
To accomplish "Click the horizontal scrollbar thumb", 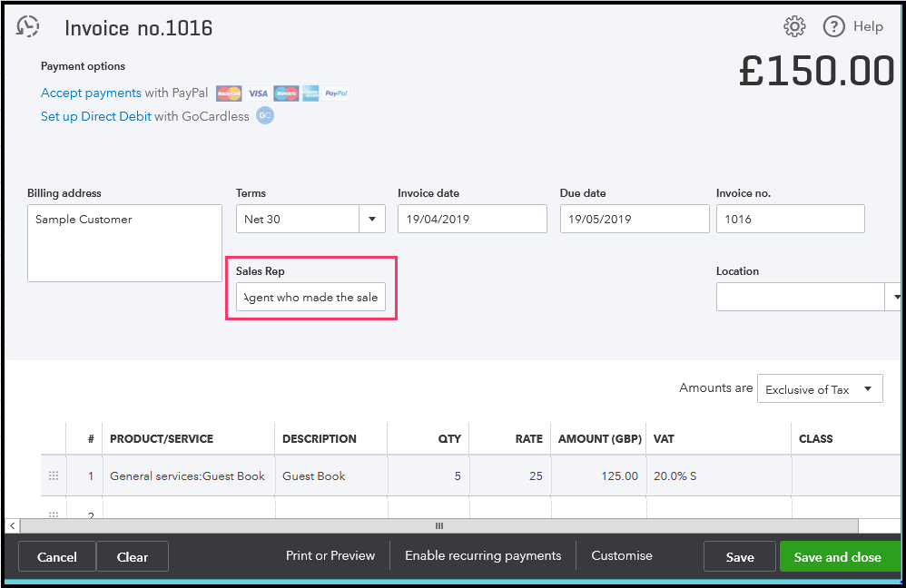I will pos(439,525).
